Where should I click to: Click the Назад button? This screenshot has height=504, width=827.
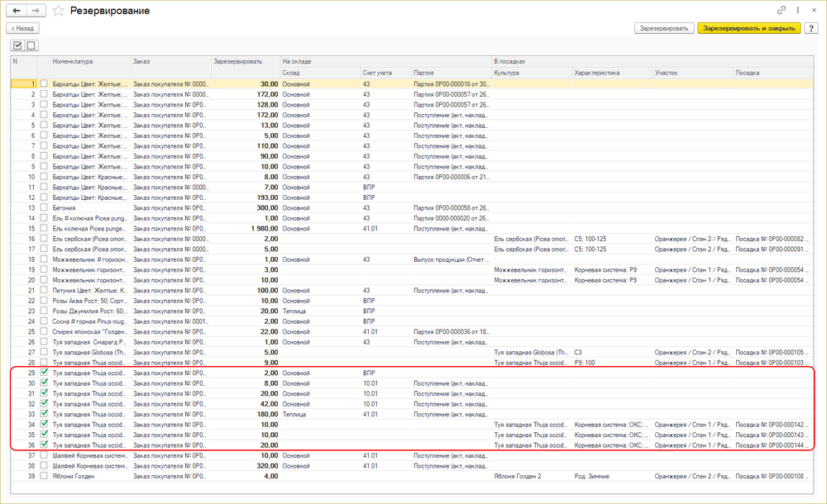click(x=22, y=28)
